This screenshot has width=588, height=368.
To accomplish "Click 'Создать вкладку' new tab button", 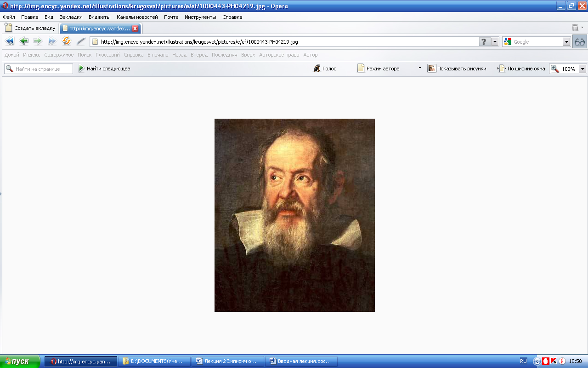I will (30, 28).
